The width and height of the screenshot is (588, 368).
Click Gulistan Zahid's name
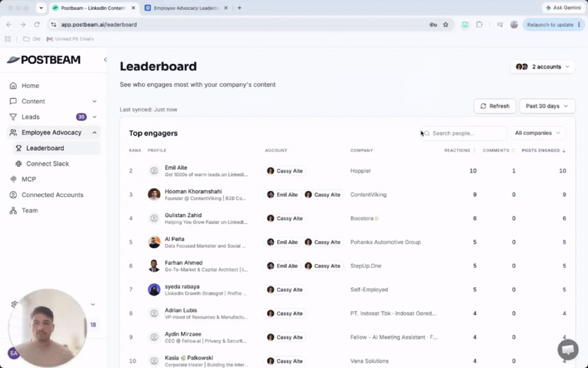coord(183,215)
